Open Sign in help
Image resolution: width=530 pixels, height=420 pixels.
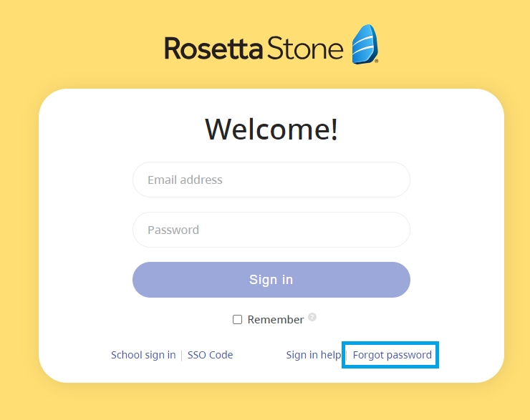tap(313, 355)
